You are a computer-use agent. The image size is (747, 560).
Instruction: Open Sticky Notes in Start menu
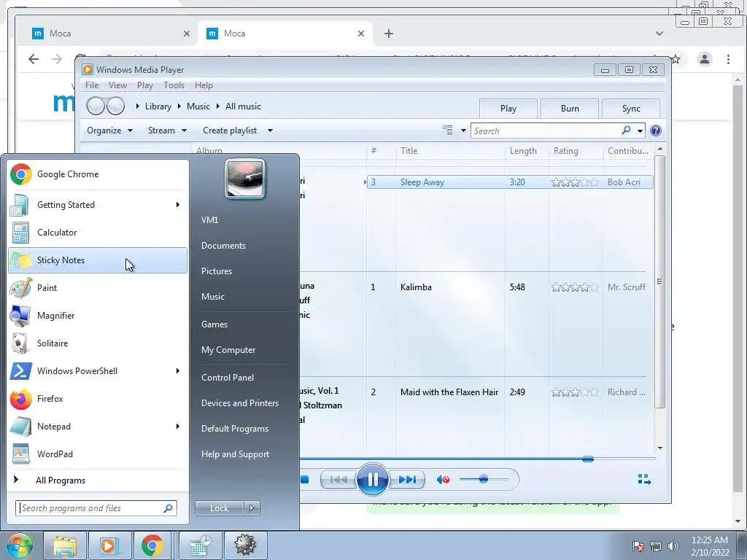[98, 260]
